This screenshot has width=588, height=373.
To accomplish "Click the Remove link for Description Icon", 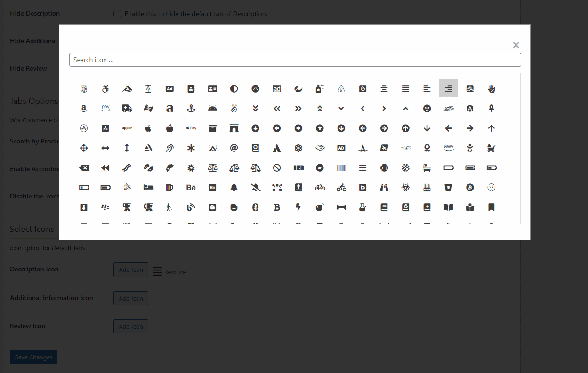I will (175, 272).
